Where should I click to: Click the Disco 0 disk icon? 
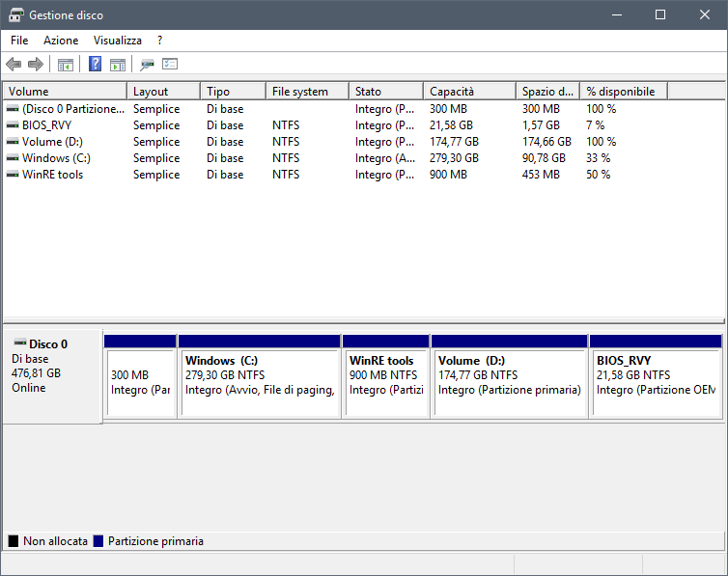[20, 343]
